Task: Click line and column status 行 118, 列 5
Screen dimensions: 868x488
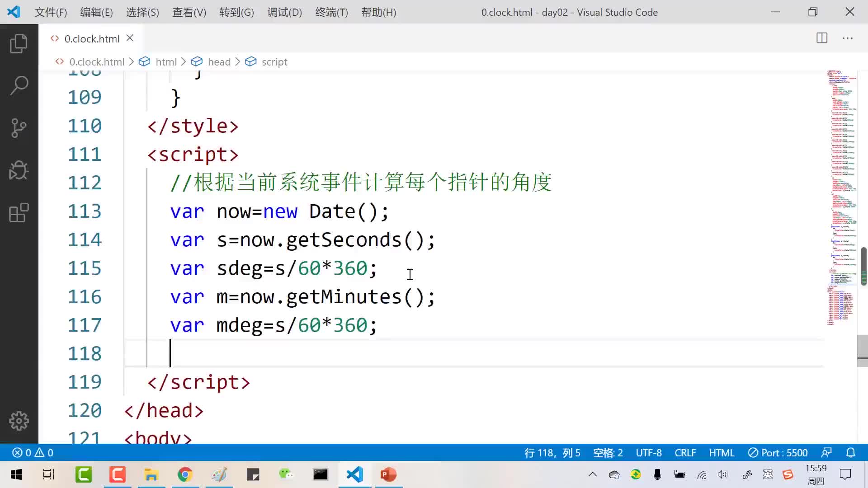Action: point(552,452)
